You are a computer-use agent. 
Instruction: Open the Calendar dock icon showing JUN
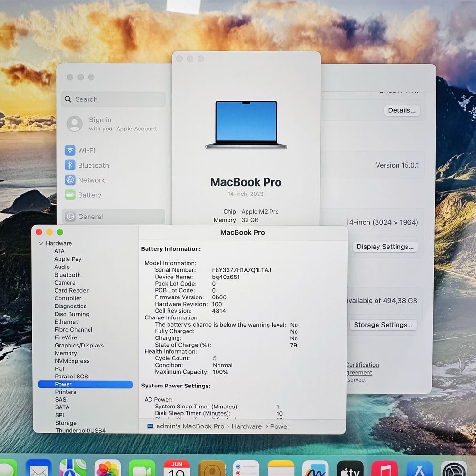coord(177,468)
